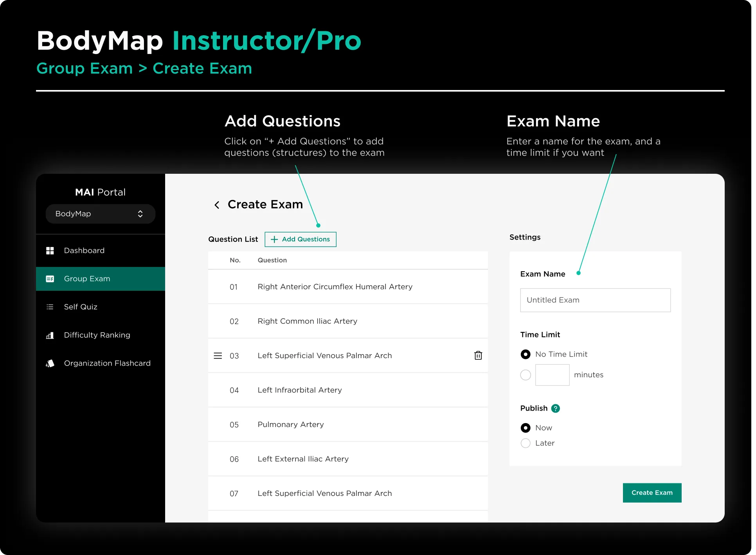
Task: Click the minutes number input box
Action: point(552,375)
